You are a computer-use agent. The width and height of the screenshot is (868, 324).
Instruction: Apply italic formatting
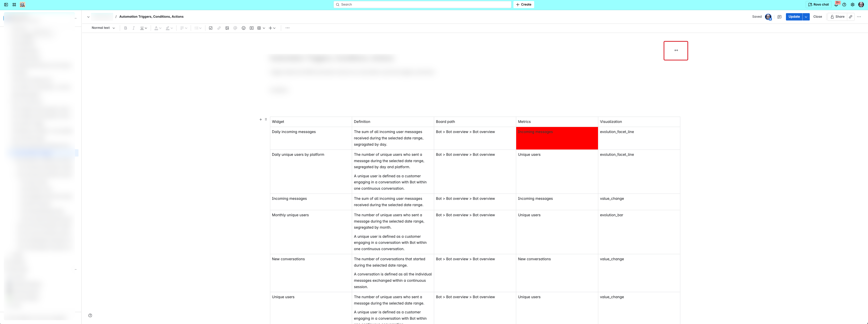133,28
